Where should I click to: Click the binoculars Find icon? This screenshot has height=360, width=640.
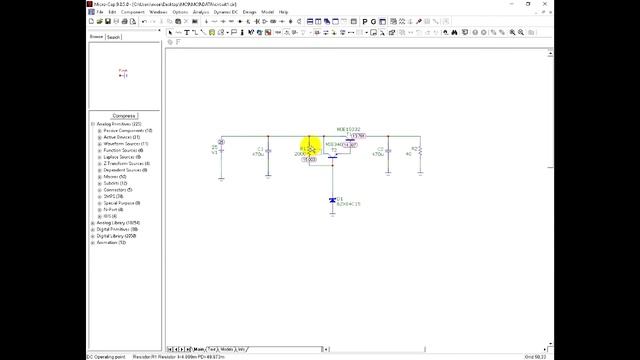[454, 32]
